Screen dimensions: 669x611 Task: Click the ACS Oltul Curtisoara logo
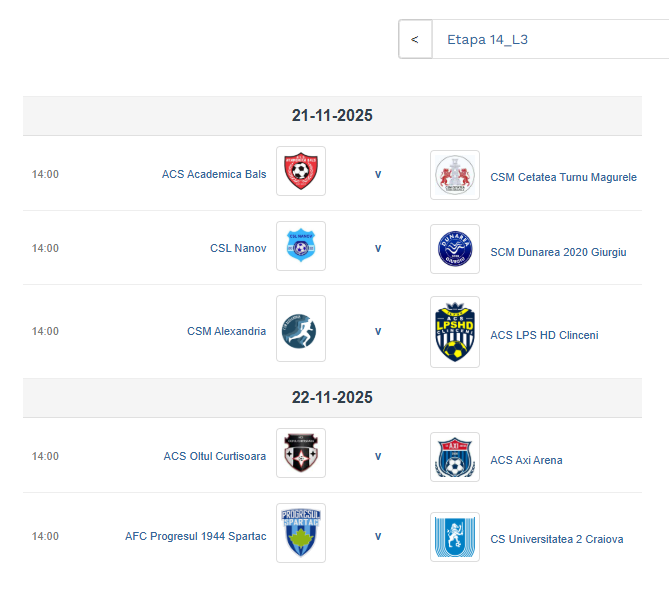[x=300, y=454]
